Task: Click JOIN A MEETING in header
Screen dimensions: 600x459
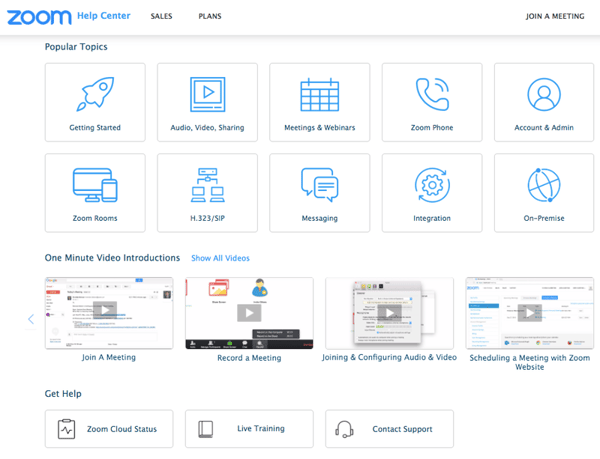Action: (x=555, y=16)
